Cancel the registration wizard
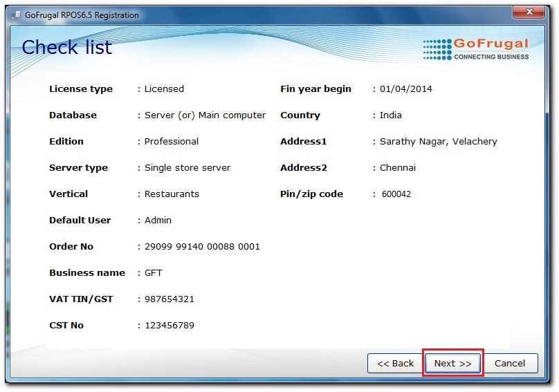 pyautogui.click(x=510, y=363)
